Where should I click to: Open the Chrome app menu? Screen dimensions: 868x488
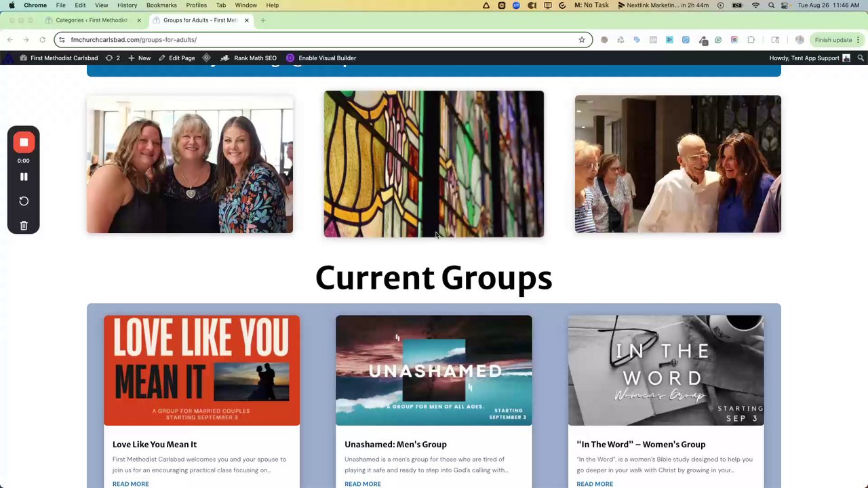pyautogui.click(x=35, y=5)
